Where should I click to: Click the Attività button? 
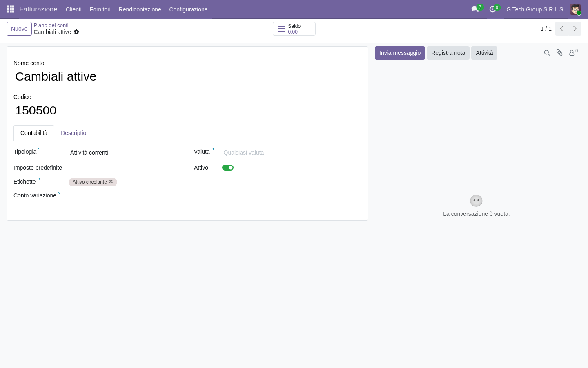(x=484, y=53)
